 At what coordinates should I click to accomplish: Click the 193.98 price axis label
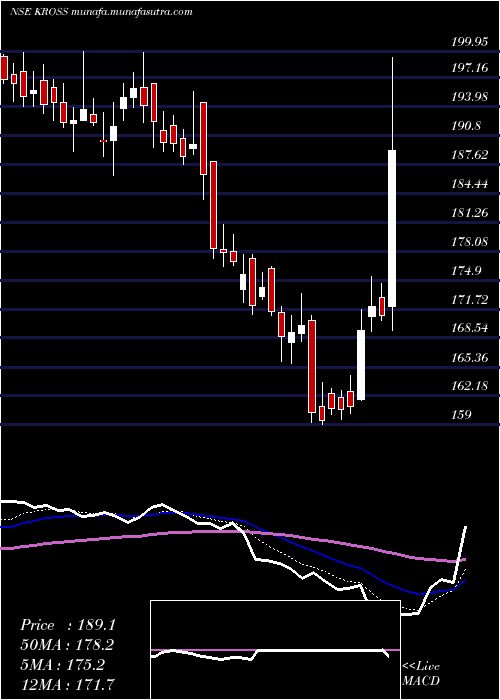(469, 97)
